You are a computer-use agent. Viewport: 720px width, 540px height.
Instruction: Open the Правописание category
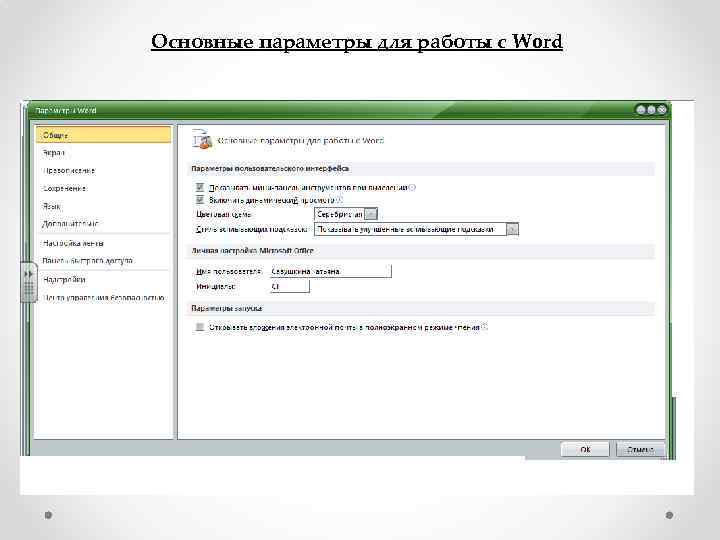click(69, 170)
